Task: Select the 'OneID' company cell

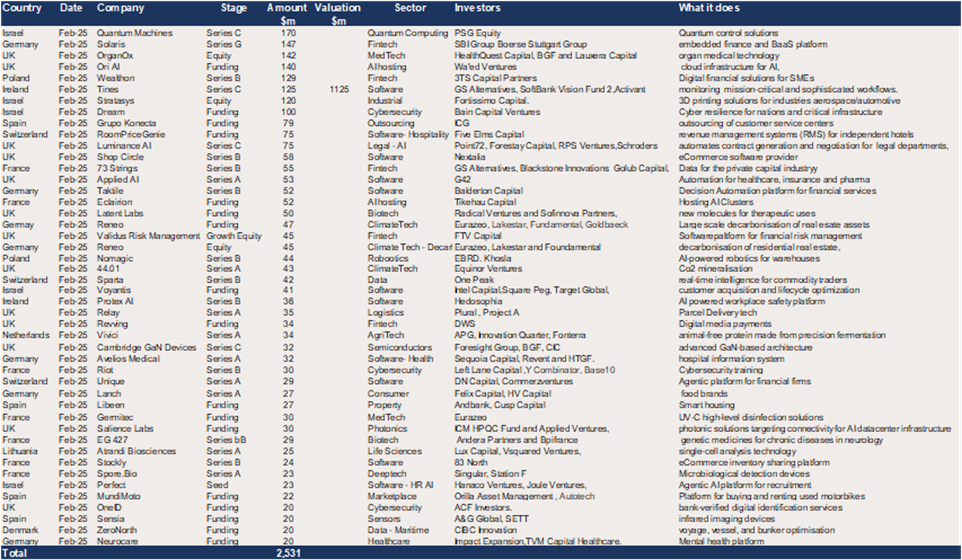Action: (x=109, y=508)
